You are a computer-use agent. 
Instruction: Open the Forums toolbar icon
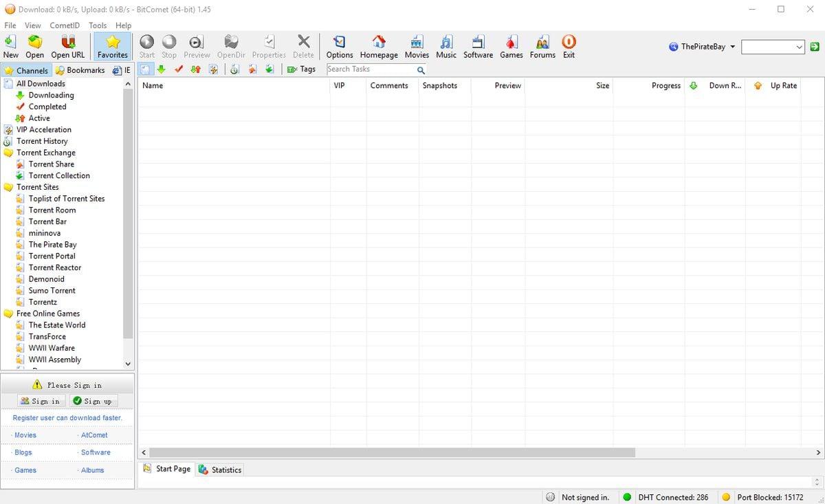(542, 47)
